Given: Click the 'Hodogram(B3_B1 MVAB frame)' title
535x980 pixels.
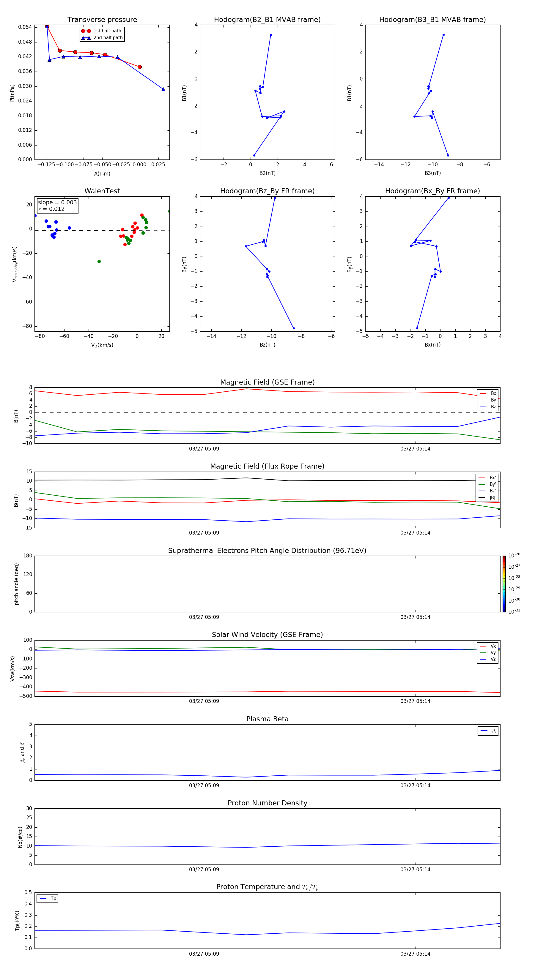Looking at the screenshot, I should tap(432, 20).
